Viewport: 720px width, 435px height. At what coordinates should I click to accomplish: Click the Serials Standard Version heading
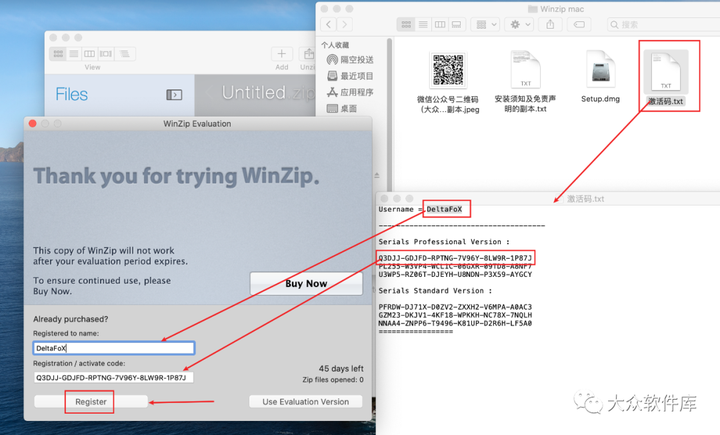(435, 291)
